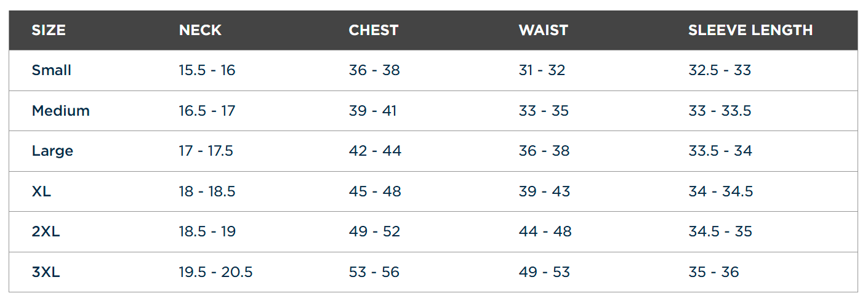This screenshot has height=301, width=868.
Task: Click the Medium chest value 39 - 41
Action: point(373,111)
